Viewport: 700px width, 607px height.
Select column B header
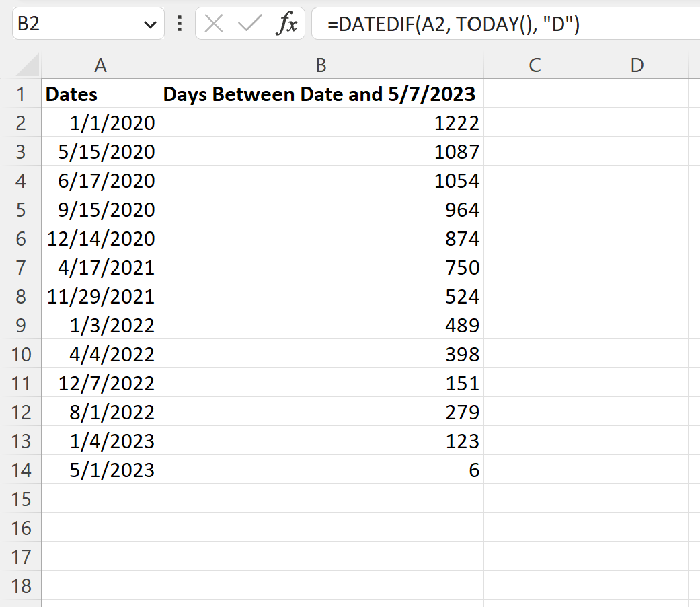tap(321, 65)
